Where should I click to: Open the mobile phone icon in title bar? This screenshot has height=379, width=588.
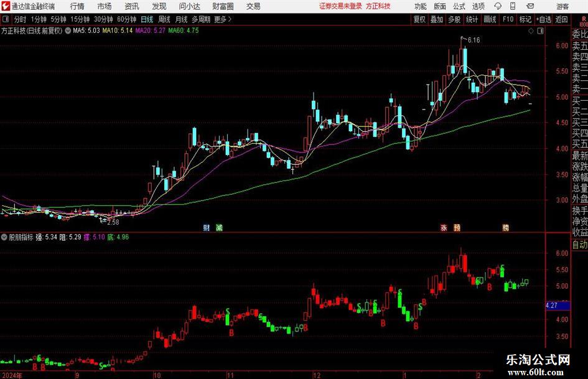513,6
